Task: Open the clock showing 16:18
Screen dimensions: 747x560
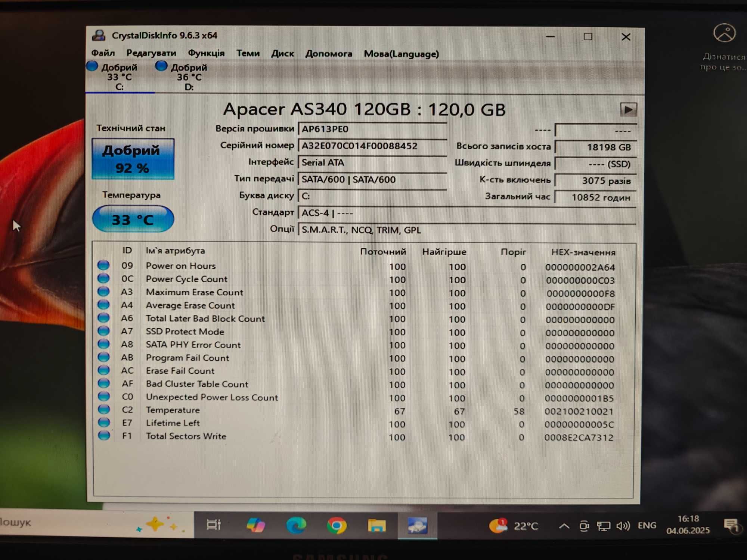Action: (x=688, y=525)
